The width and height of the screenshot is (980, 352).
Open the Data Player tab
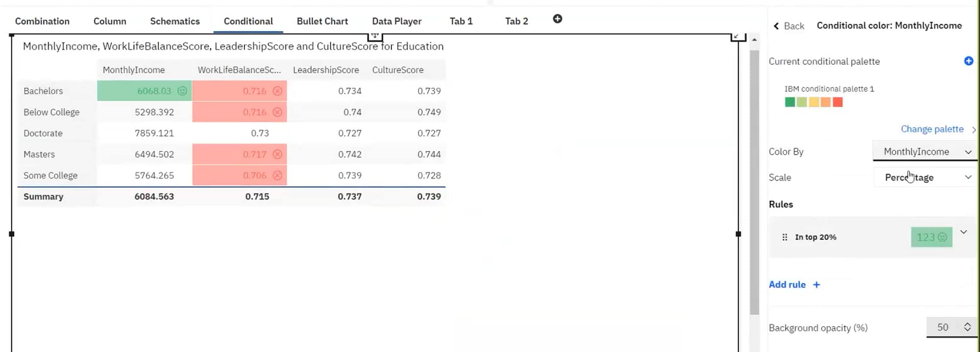click(397, 21)
